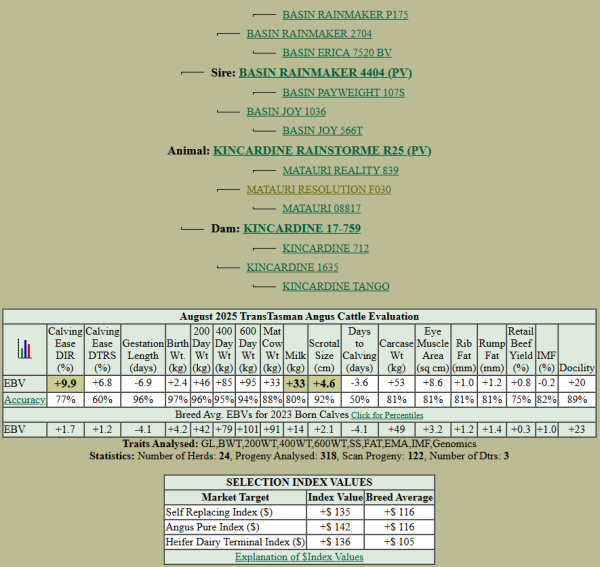Select the Traits Analysed text line
This screenshot has width=600, height=567.
(299, 444)
